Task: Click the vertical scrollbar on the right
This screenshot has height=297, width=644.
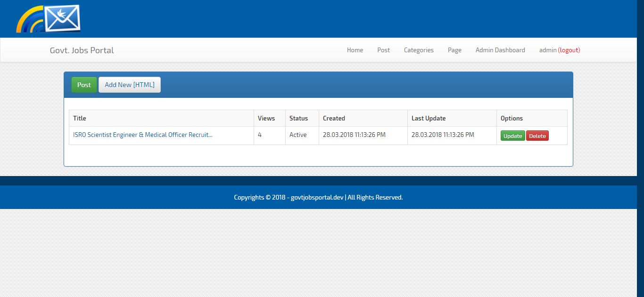Action: click(640, 148)
